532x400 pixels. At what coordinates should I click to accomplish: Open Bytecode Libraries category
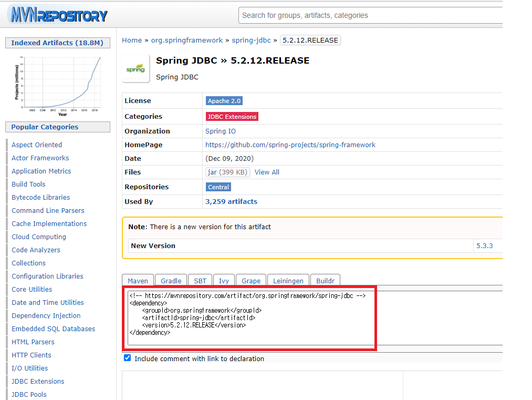coord(41,197)
